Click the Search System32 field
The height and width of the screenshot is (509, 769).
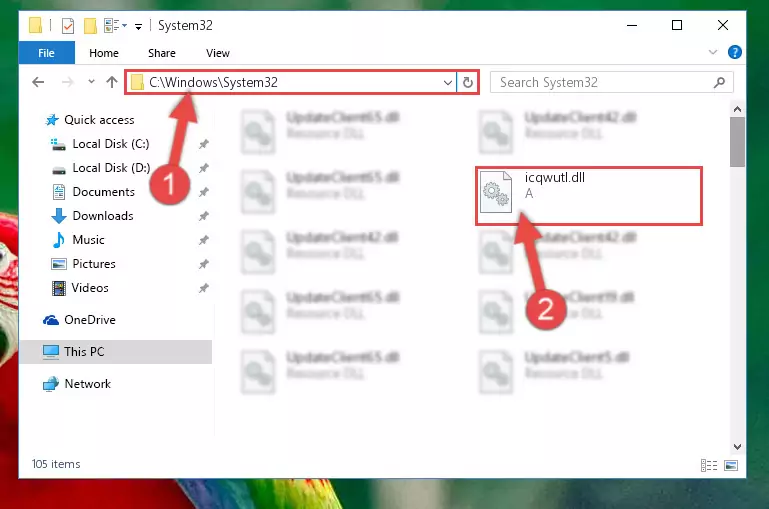click(612, 82)
